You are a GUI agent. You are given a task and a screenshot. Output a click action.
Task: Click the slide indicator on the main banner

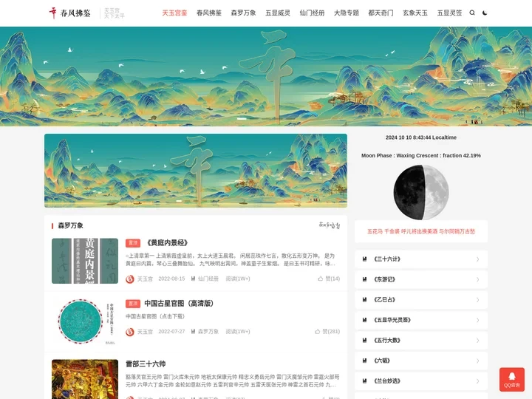242,119
